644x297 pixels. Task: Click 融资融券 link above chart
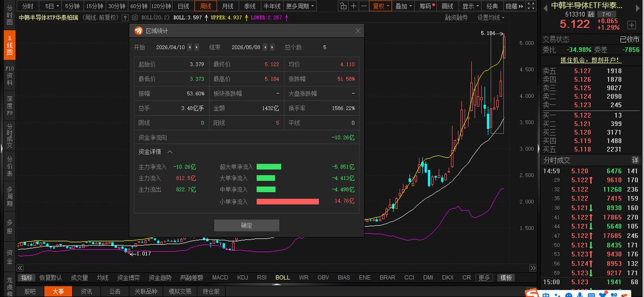pyautogui.click(x=456, y=18)
